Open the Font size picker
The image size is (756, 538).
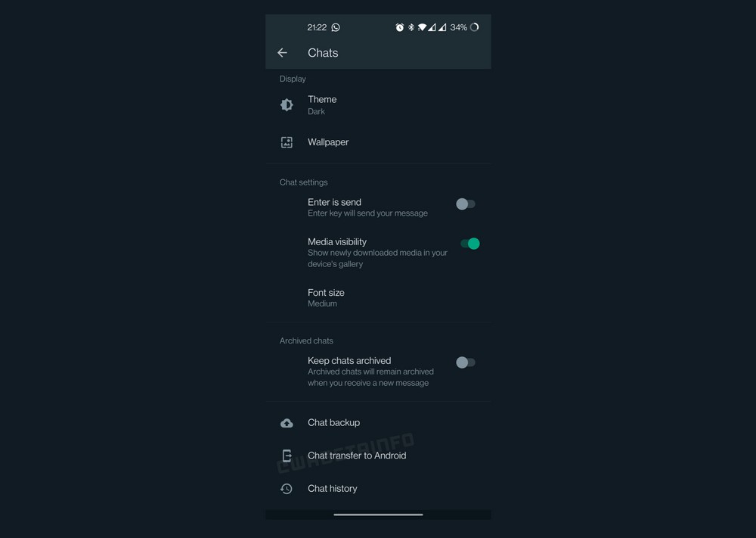click(326, 297)
